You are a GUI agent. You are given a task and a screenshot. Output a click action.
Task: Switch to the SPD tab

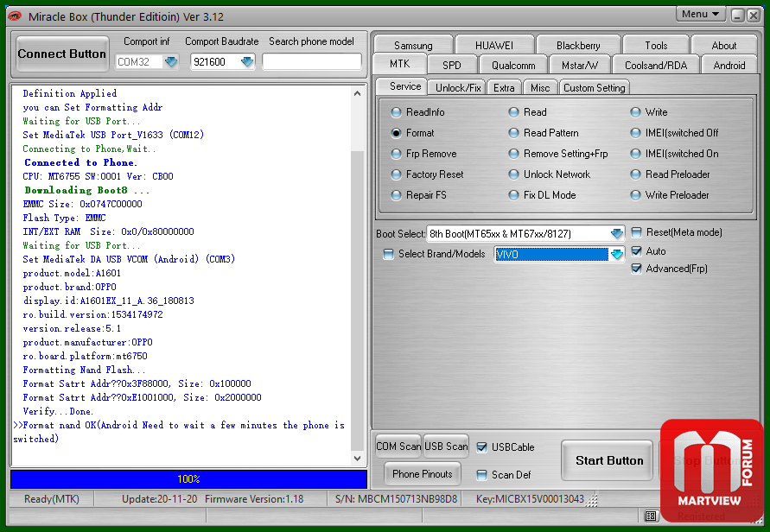452,66
